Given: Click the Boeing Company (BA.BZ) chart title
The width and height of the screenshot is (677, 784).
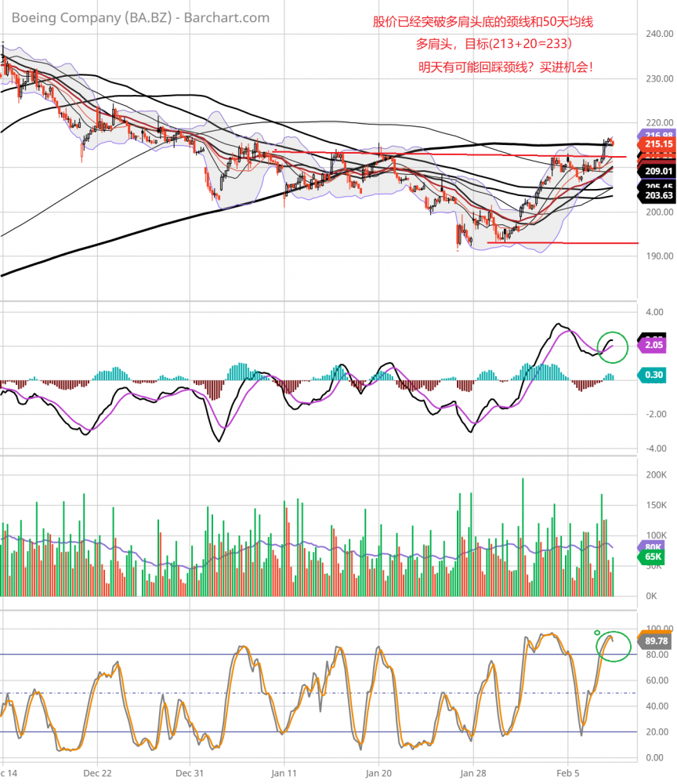Looking at the screenshot, I should point(139,17).
